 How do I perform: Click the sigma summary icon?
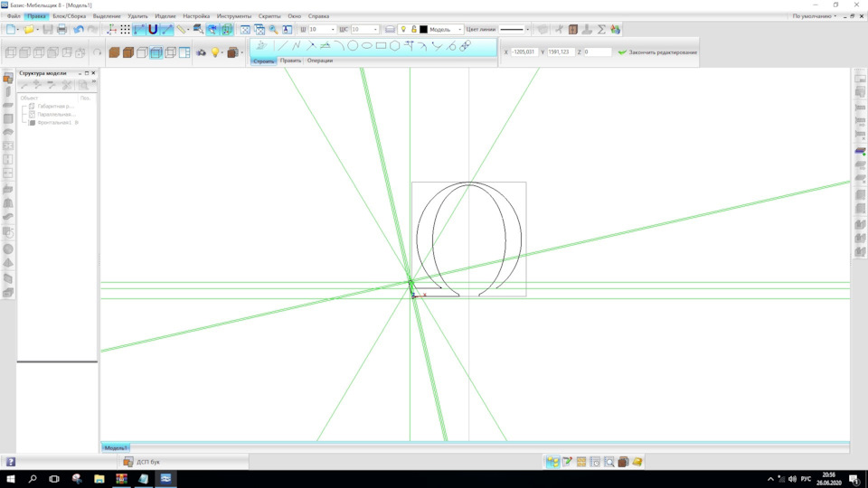point(601,29)
